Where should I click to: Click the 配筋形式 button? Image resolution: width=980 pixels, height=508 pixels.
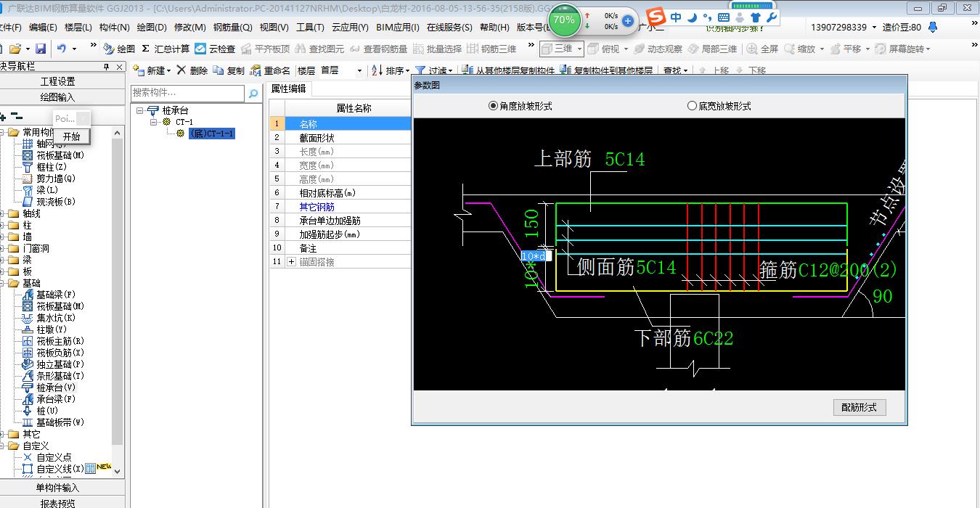[859, 407]
